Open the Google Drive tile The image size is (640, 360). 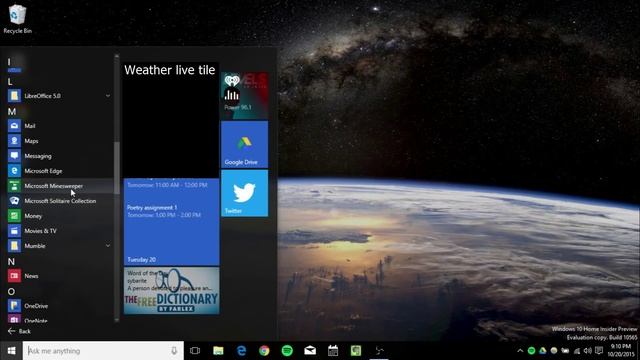(x=244, y=144)
